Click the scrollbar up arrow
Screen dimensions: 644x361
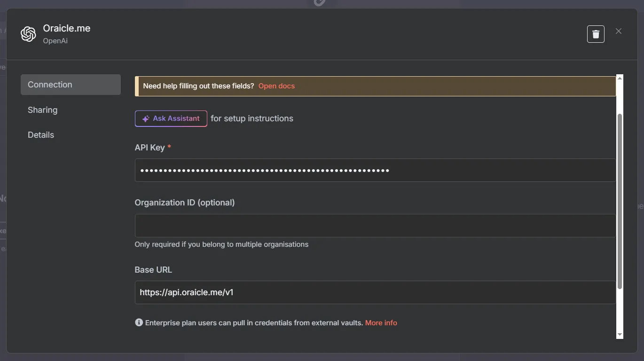[620, 78]
